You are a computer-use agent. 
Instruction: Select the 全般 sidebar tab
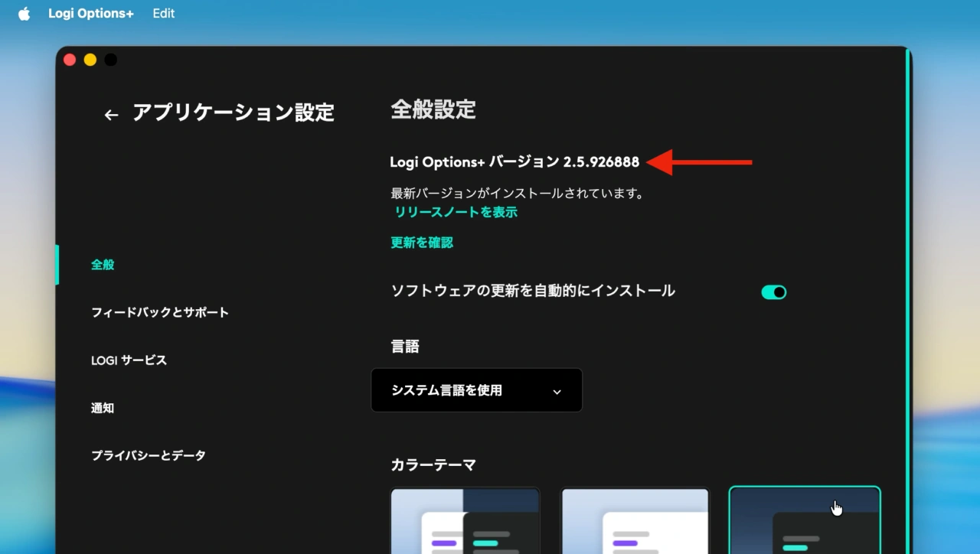(x=103, y=265)
